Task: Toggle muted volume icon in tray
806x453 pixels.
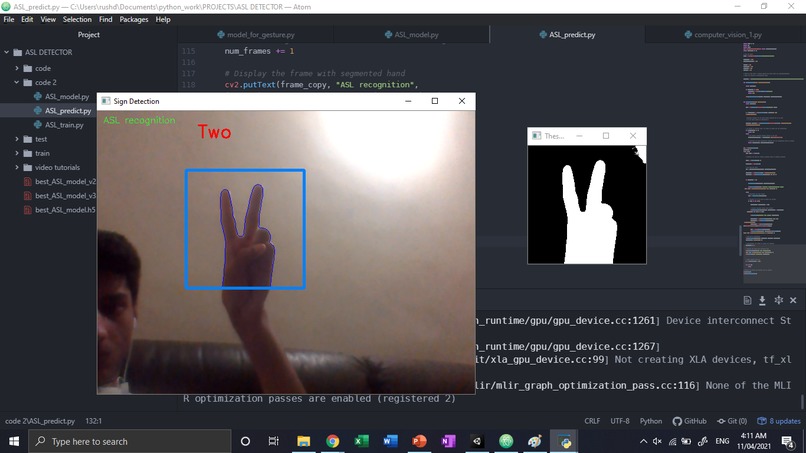Action: coord(657,442)
